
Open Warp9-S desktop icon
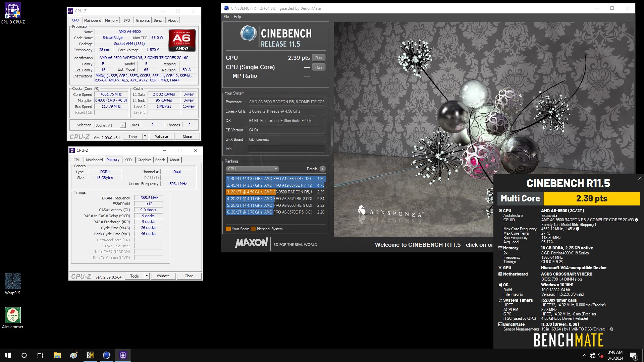pos(13,284)
